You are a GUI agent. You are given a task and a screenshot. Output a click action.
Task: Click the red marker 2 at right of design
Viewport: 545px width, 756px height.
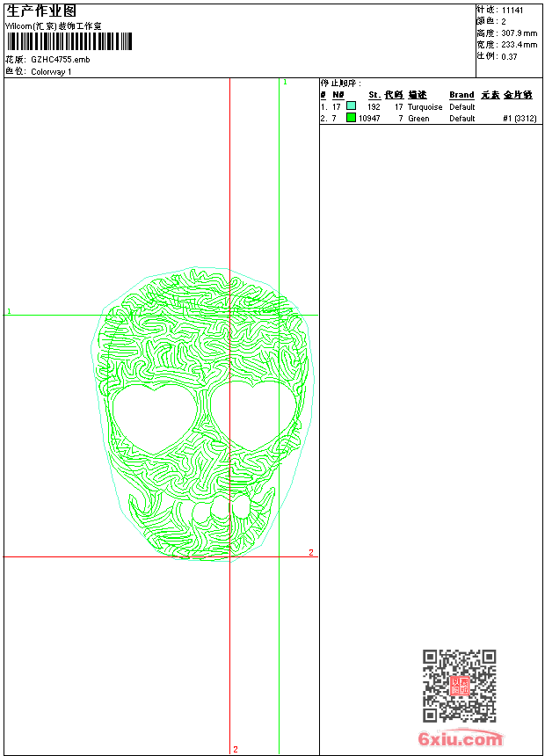310,552
